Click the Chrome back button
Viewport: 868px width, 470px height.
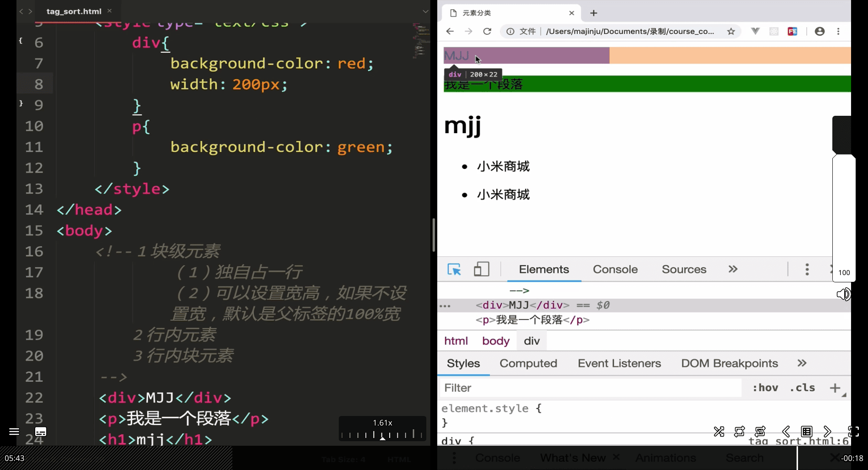(450, 31)
